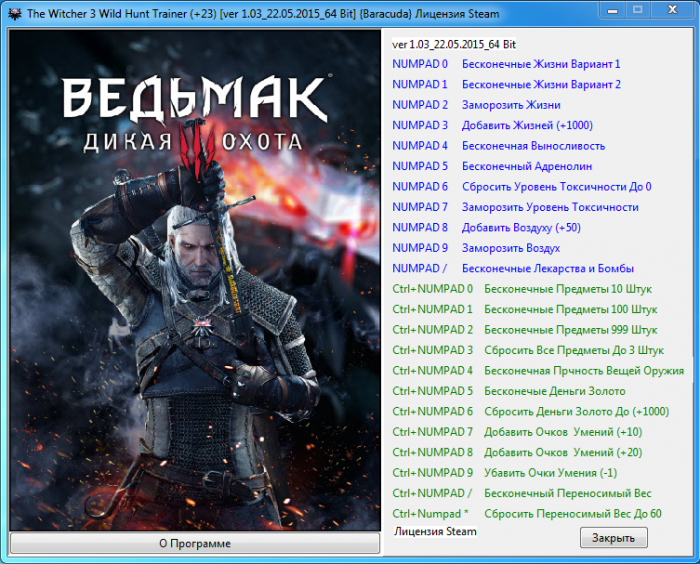Click the "Ctrl+NUMPAD 9" hotkey label
Image resolution: width=700 pixels, height=564 pixels.
[x=432, y=473]
